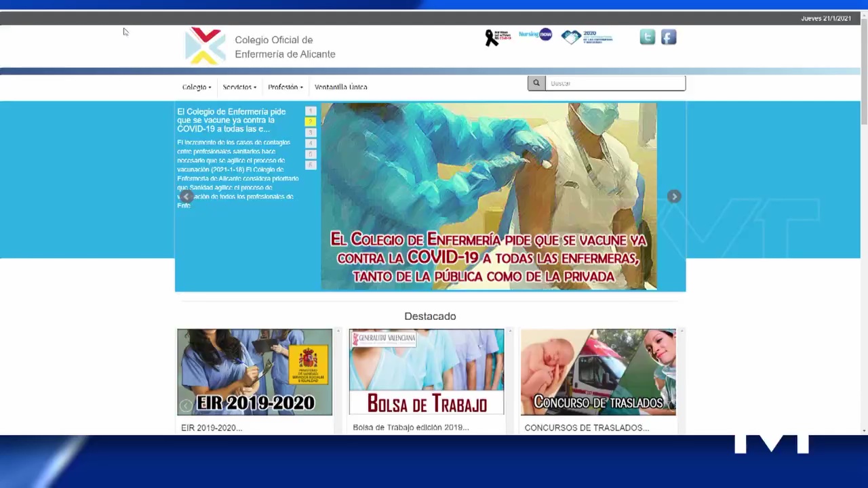
Task: Open the Facebook page icon
Action: [669, 37]
